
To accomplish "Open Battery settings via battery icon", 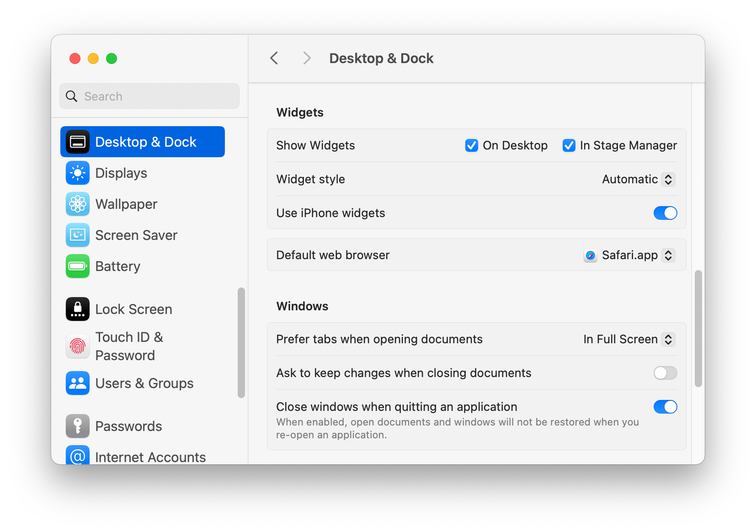I will click(78, 266).
